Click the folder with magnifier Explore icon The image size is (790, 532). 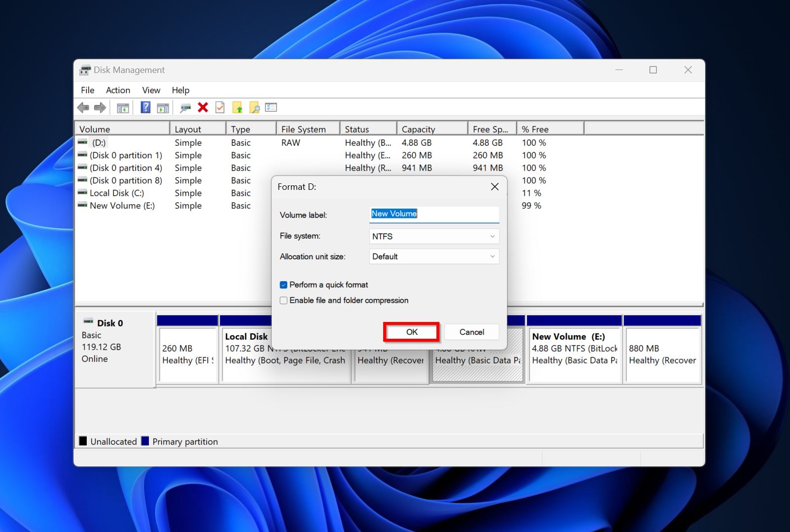[x=254, y=107]
